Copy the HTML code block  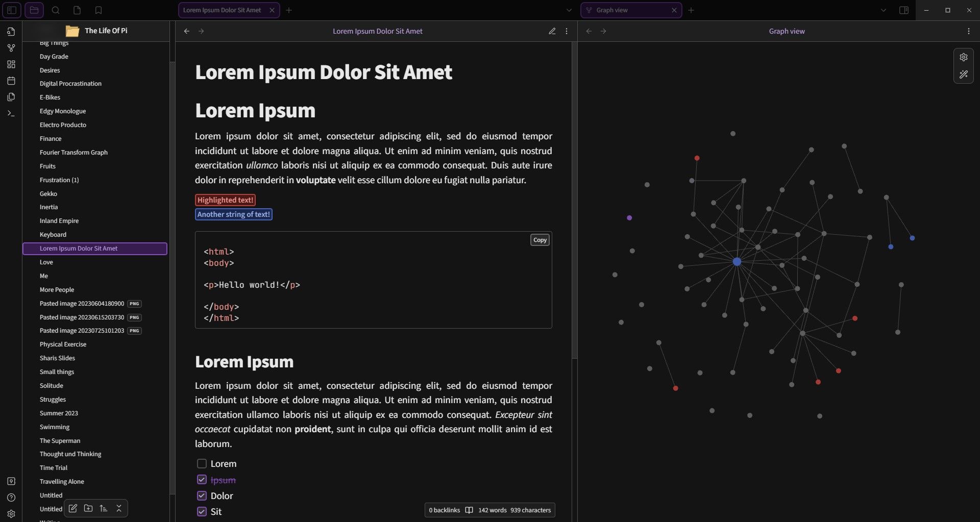tap(540, 239)
